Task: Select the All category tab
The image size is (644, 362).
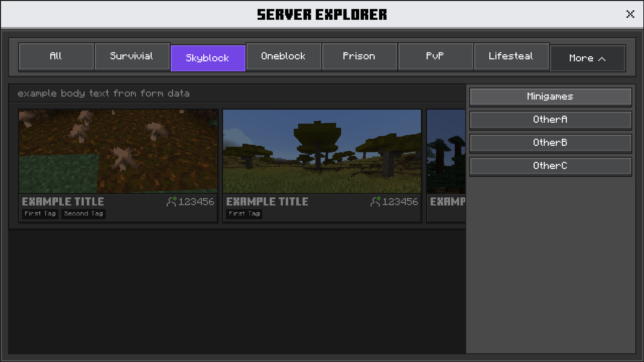Action: click(x=56, y=56)
